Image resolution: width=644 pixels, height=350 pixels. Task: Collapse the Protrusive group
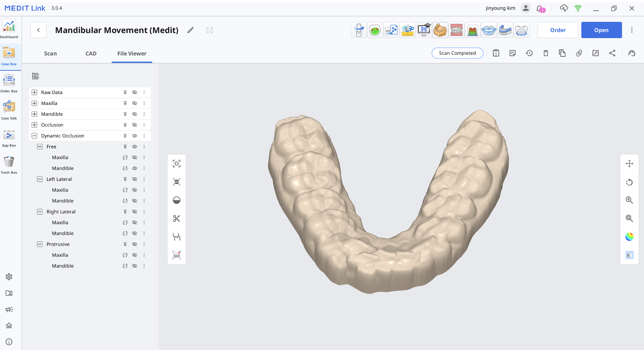click(x=40, y=244)
